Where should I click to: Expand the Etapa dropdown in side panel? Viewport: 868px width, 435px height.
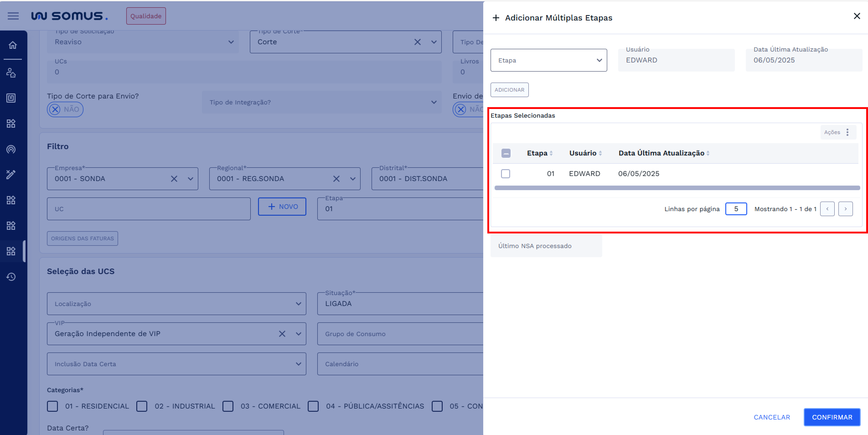point(549,60)
